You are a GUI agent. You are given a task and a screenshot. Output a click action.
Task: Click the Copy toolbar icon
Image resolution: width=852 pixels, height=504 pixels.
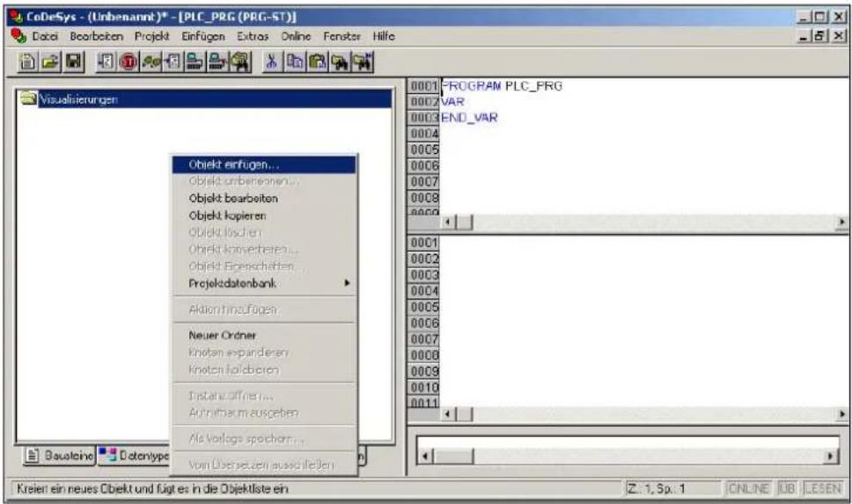(295, 62)
